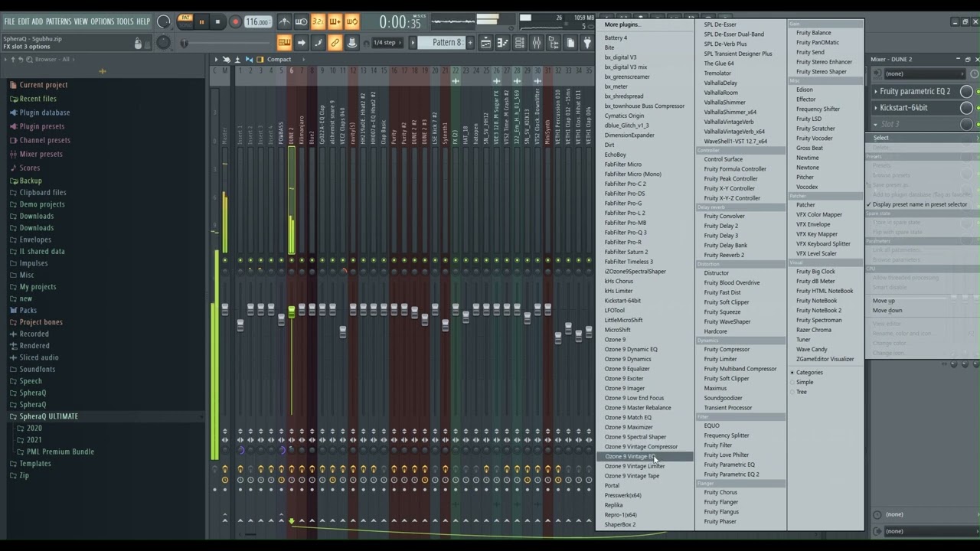The image size is (980, 551).
Task: Select ValhallaRoom plugin
Action: pos(721,93)
